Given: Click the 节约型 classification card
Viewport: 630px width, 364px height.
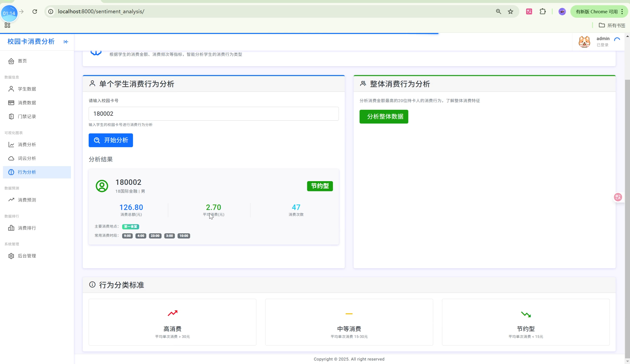Looking at the screenshot, I should tap(526, 322).
